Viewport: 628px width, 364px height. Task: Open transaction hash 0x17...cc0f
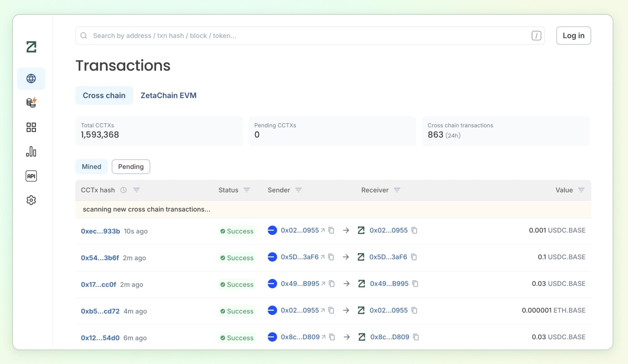[x=99, y=285]
